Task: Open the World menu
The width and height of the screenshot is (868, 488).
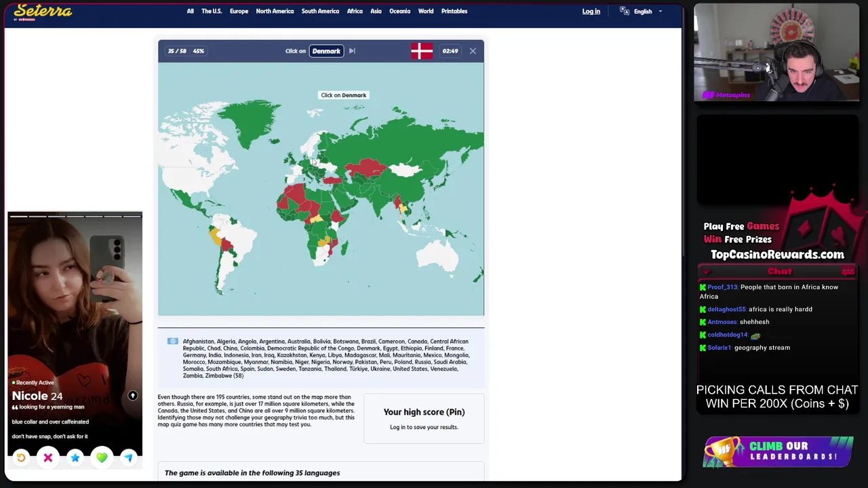Action: point(426,12)
